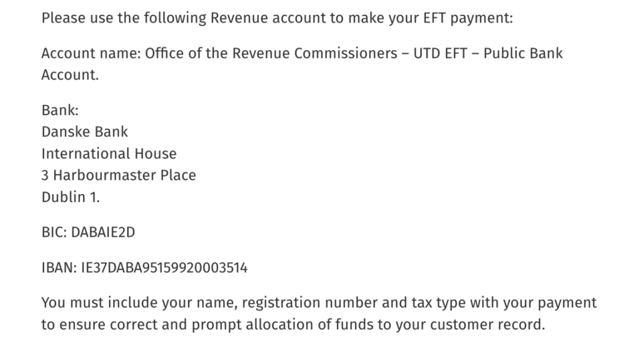Click the BIC code DABAIE2D
This screenshot has height=338, width=644.
[x=103, y=232]
